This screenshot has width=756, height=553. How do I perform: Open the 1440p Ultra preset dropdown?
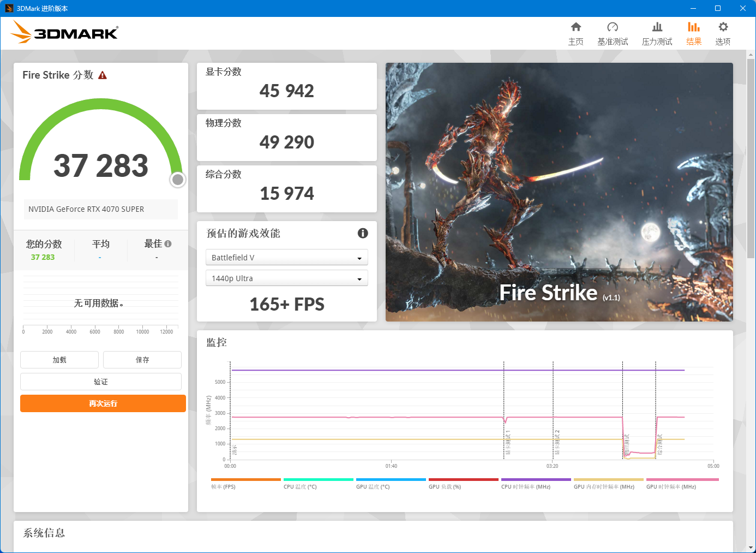click(359, 278)
